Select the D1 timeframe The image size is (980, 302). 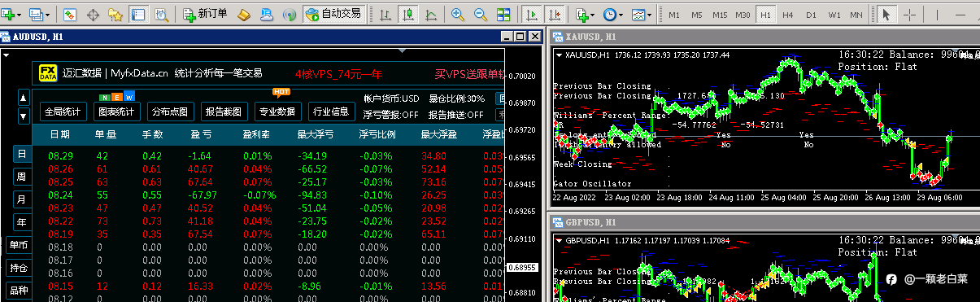pyautogui.click(x=811, y=15)
